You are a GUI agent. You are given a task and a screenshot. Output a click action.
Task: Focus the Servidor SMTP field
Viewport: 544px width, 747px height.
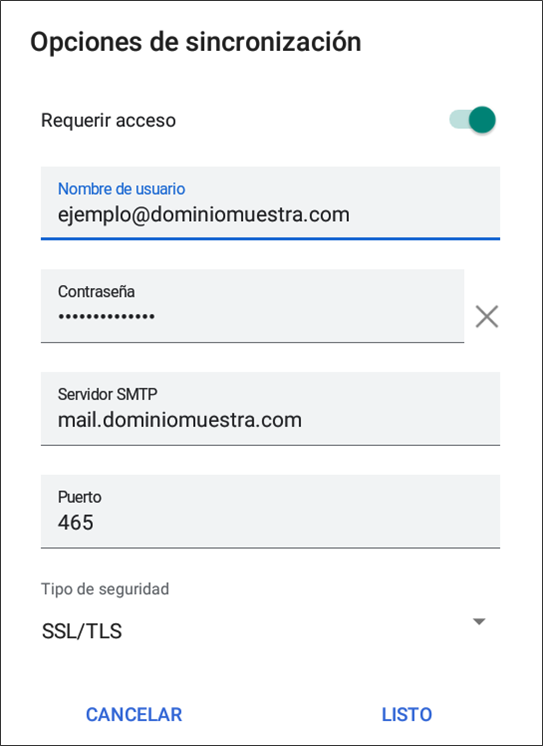270,408
